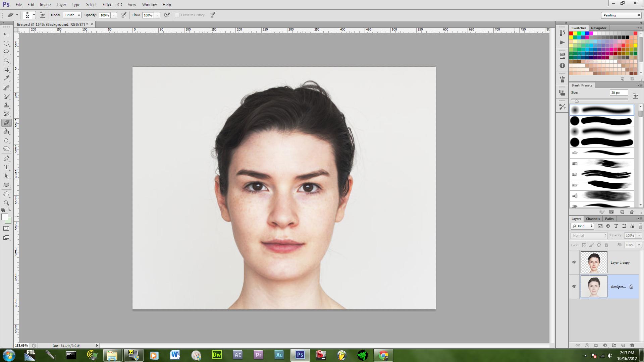
Task: Select the Clone Stamp tool
Action: pyautogui.click(x=6, y=105)
